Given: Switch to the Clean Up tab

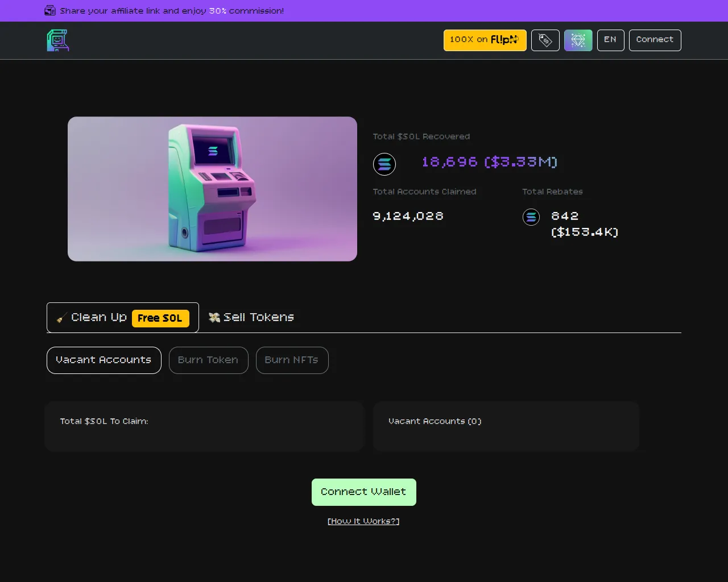Looking at the screenshot, I should click(123, 318).
